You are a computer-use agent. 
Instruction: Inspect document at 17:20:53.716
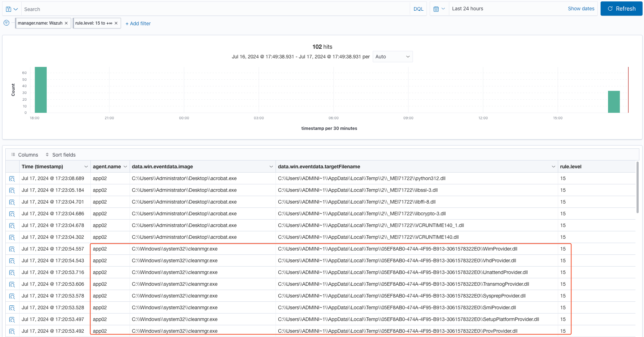(x=12, y=273)
